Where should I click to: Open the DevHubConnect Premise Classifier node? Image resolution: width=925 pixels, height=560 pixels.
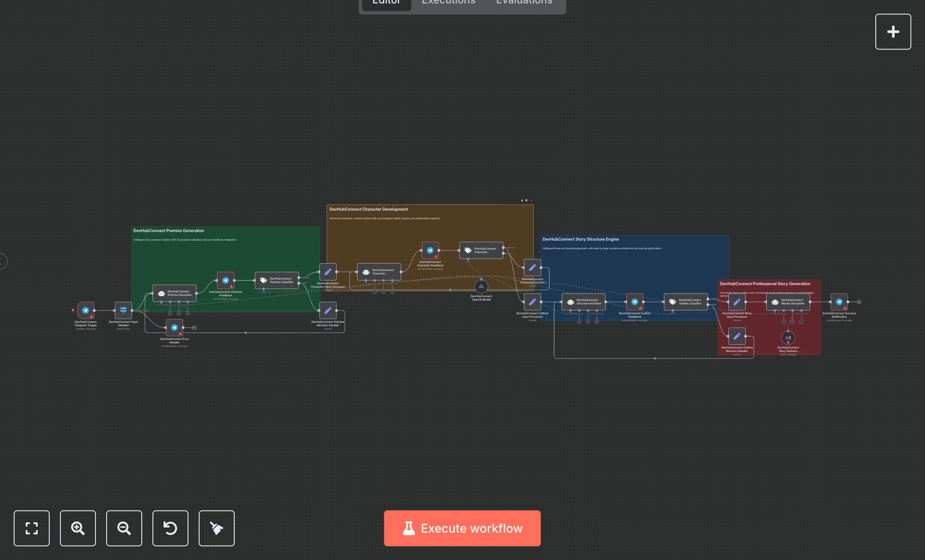point(277,280)
